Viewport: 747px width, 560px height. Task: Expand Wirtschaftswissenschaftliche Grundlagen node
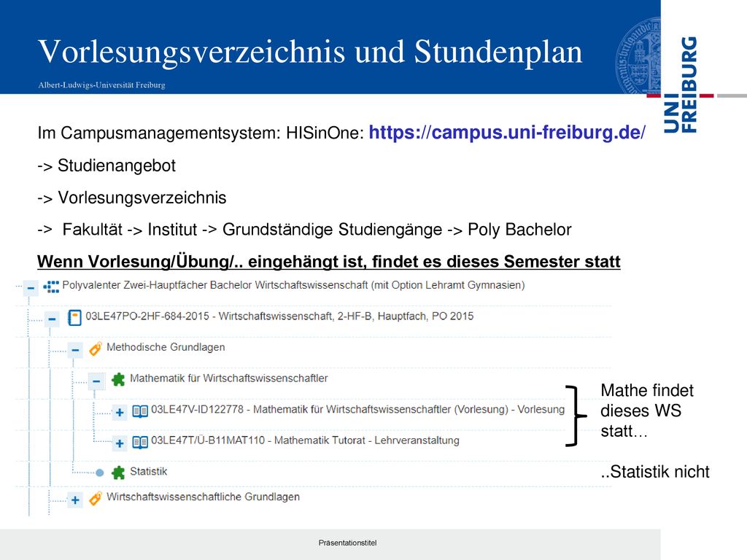point(75,500)
